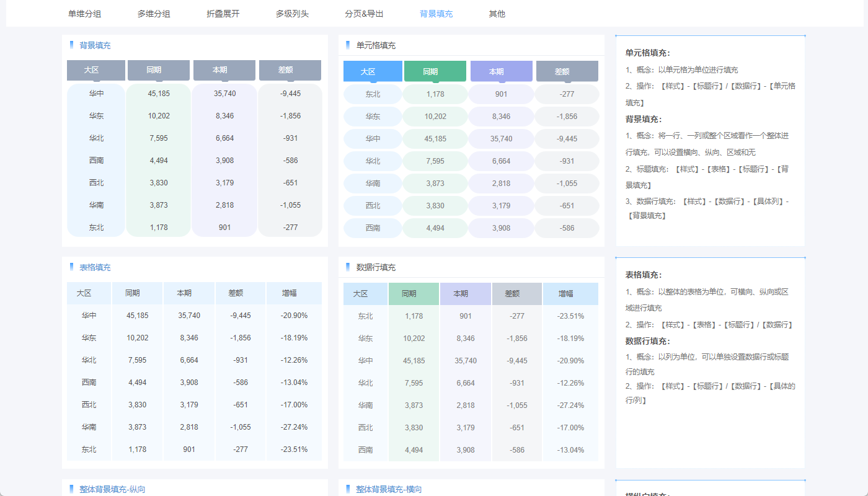Click the green 同期 header in 单元格填充 table
The image size is (868, 496).
[435, 71]
